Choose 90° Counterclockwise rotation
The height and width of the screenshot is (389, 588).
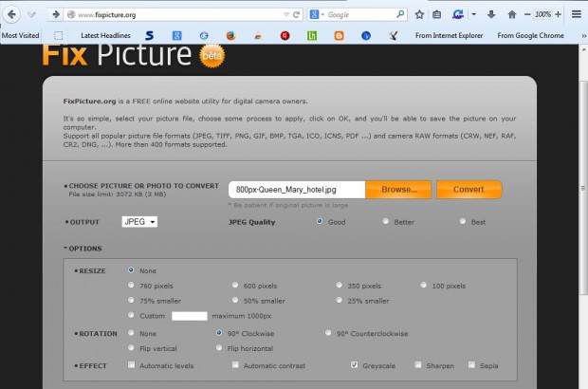click(328, 333)
